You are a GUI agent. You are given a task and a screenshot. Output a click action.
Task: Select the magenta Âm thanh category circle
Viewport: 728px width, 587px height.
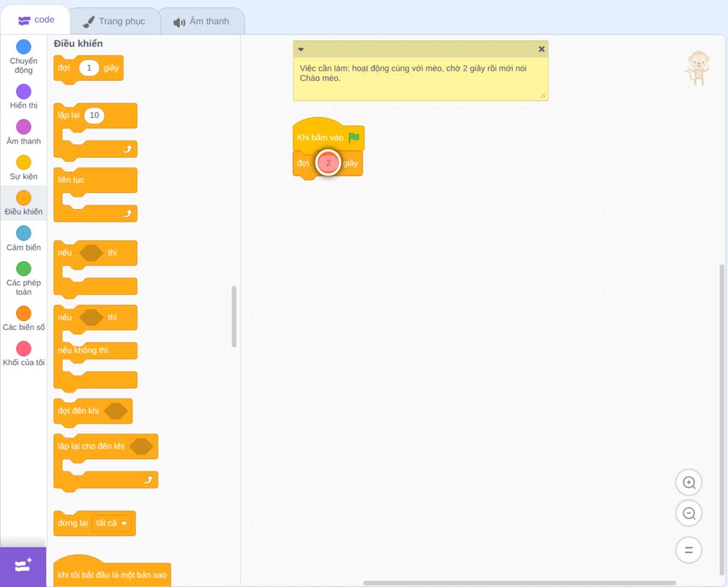(24, 127)
